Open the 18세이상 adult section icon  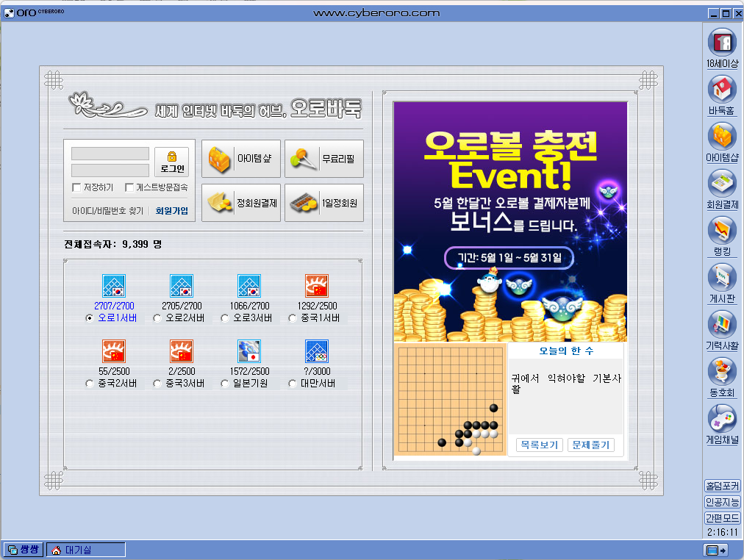(x=722, y=43)
